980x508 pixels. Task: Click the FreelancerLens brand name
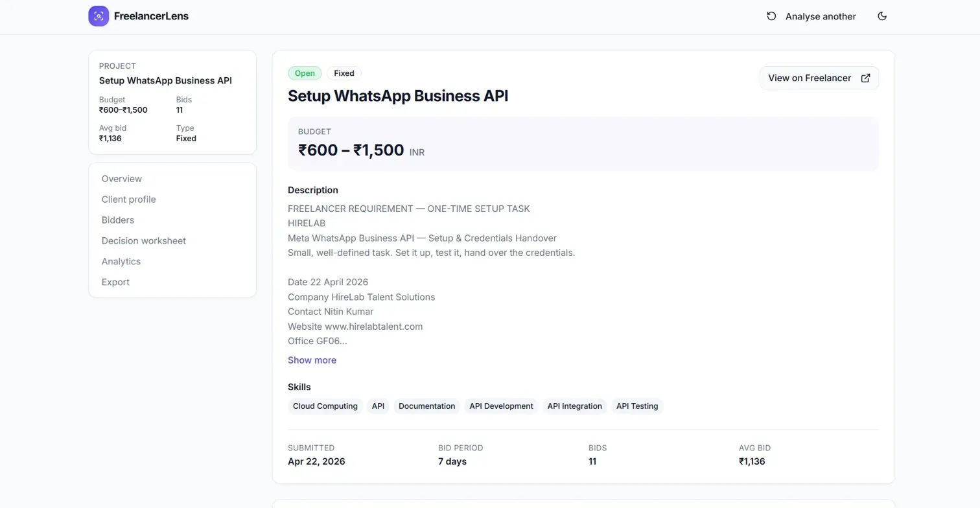click(x=151, y=16)
